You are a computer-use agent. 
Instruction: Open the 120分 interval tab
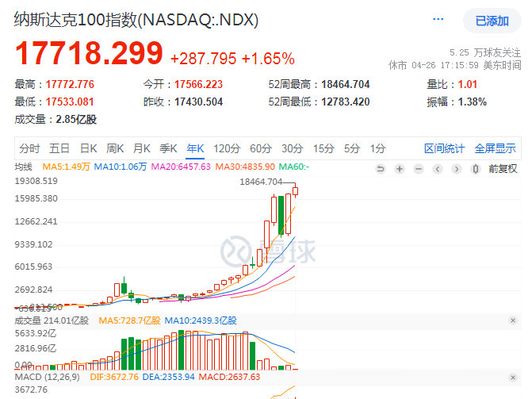click(227, 148)
